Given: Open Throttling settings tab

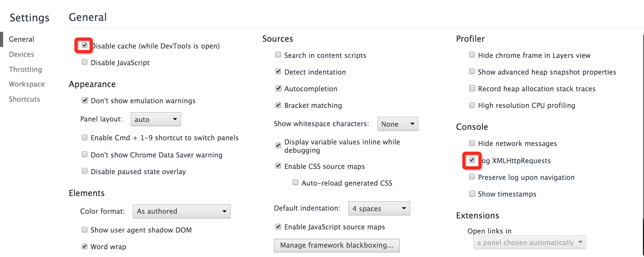Looking at the screenshot, I should point(25,69).
